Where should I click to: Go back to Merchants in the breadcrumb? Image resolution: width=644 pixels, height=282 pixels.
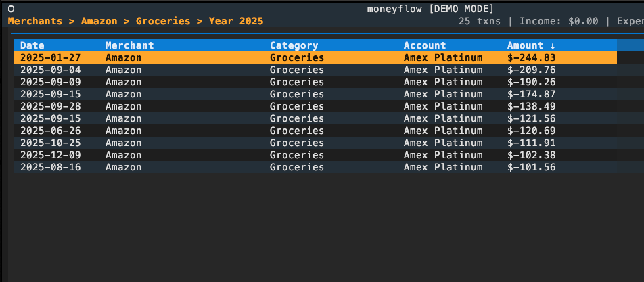35,21
